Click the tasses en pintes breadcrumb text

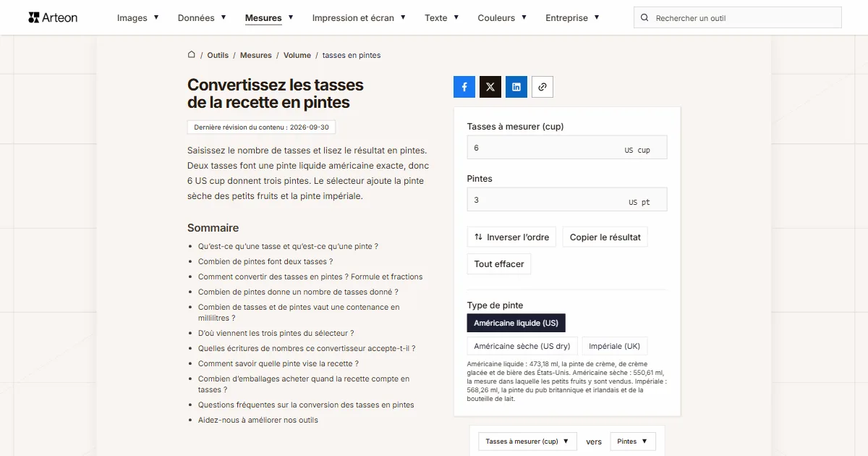(352, 55)
